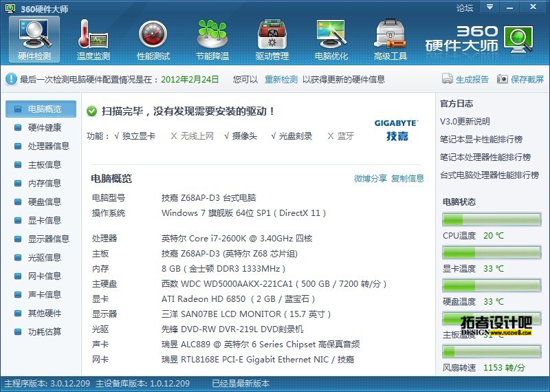Click the CPU温度 progress bar
Screen dimensions: 550x392
coord(492,219)
